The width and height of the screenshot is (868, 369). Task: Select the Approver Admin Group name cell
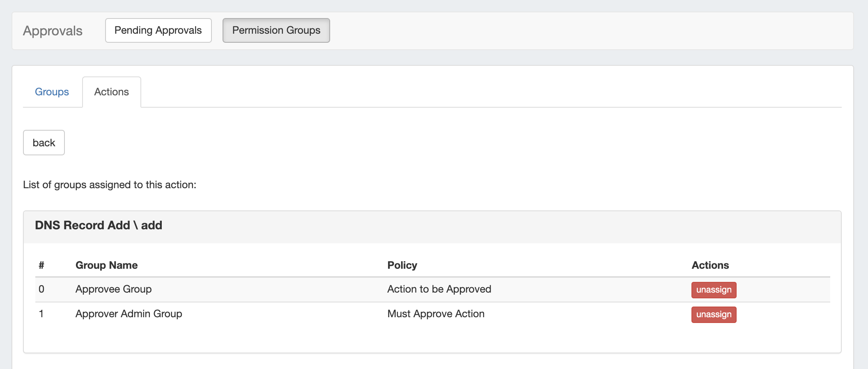129,314
